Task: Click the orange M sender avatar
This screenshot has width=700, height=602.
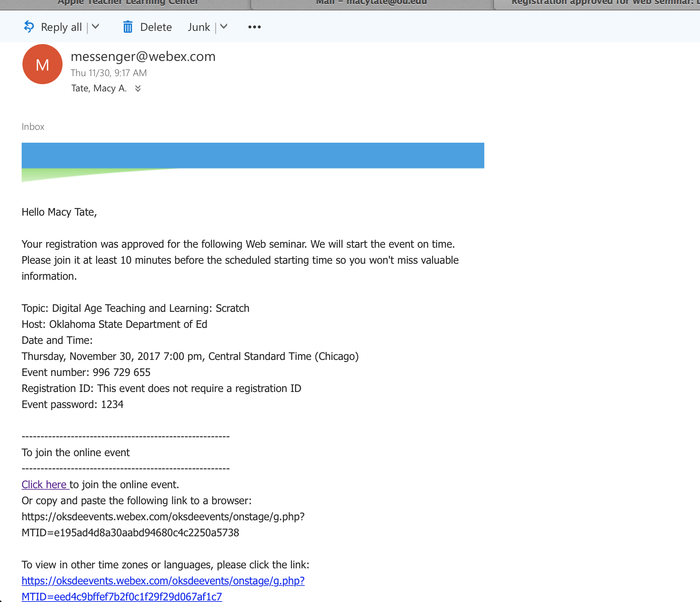Action: point(42,65)
